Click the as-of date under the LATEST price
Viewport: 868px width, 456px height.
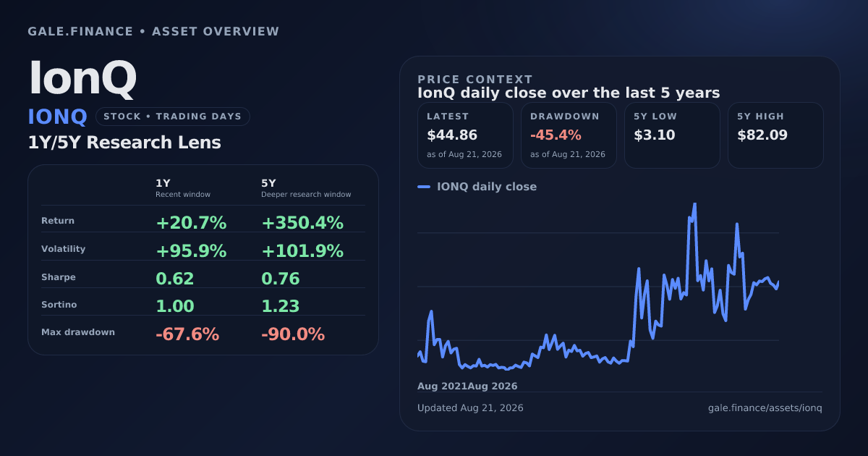[x=464, y=154]
